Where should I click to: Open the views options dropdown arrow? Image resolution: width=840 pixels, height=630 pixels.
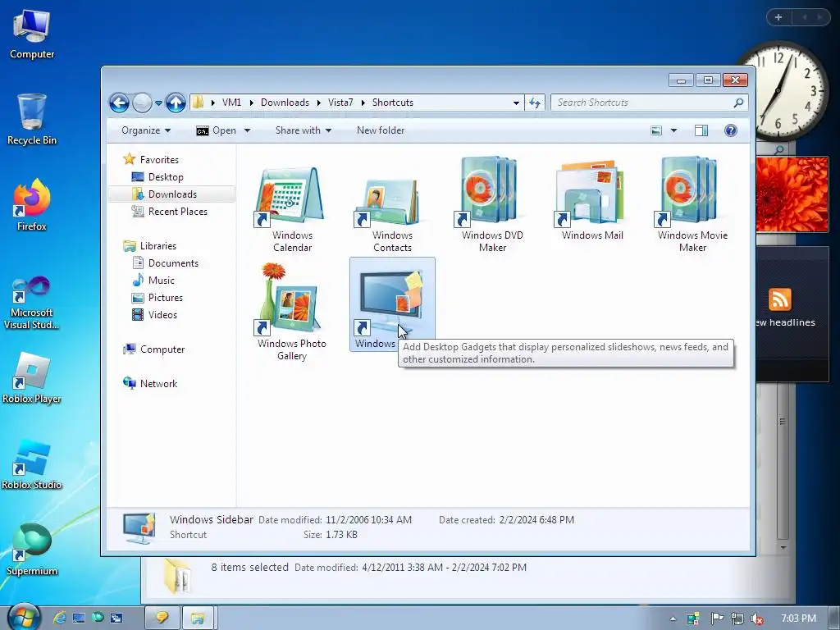[674, 130]
